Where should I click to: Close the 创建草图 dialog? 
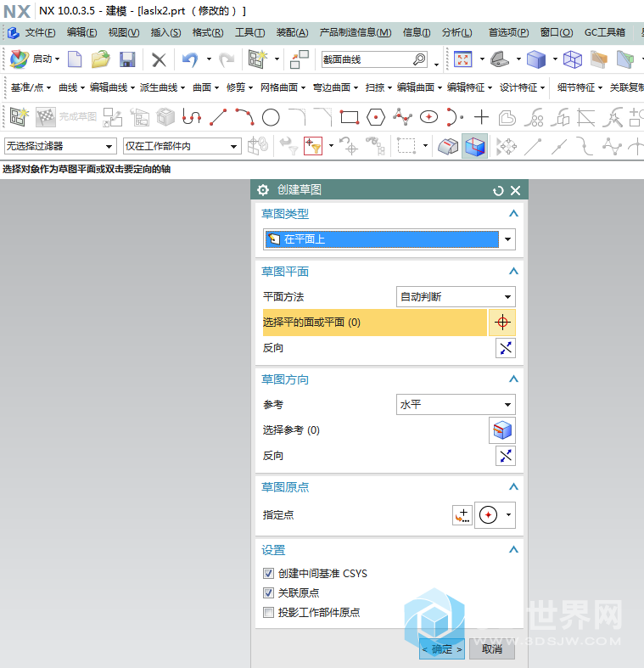515,190
